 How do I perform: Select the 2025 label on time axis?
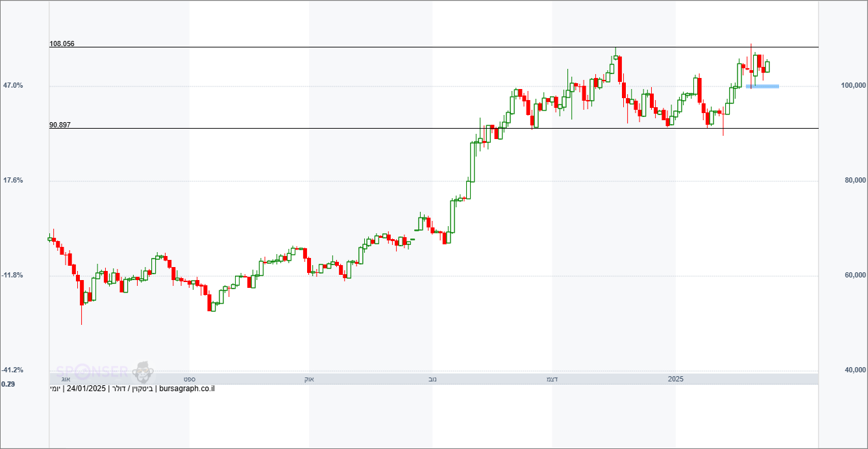[676, 378]
